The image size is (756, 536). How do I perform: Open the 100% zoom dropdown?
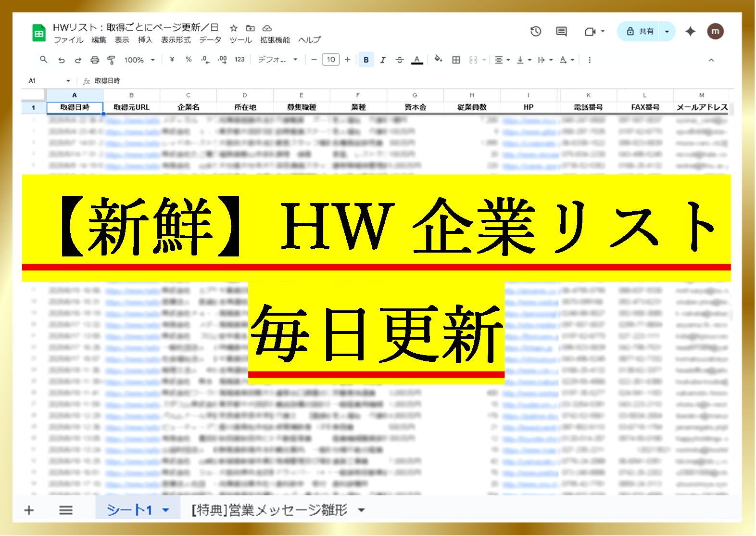pos(139,60)
